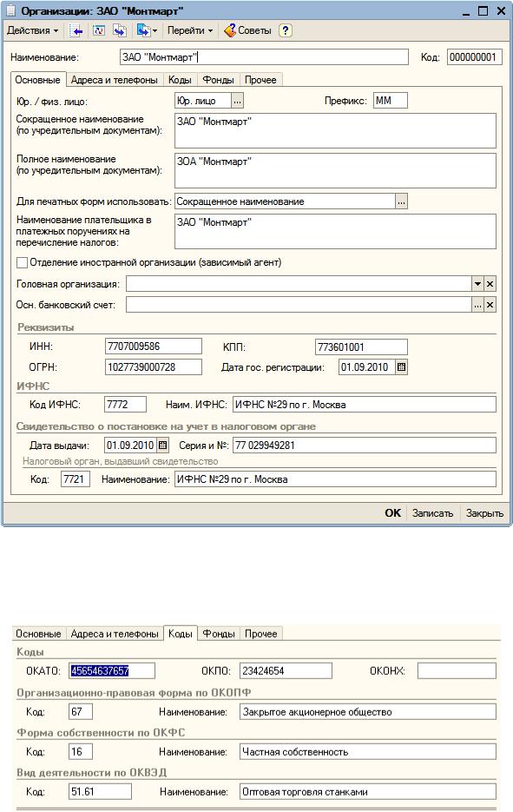Click the ОКВЭД Код field 51.61
Viewport: 513px width, 812px height.
tap(100, 791)
